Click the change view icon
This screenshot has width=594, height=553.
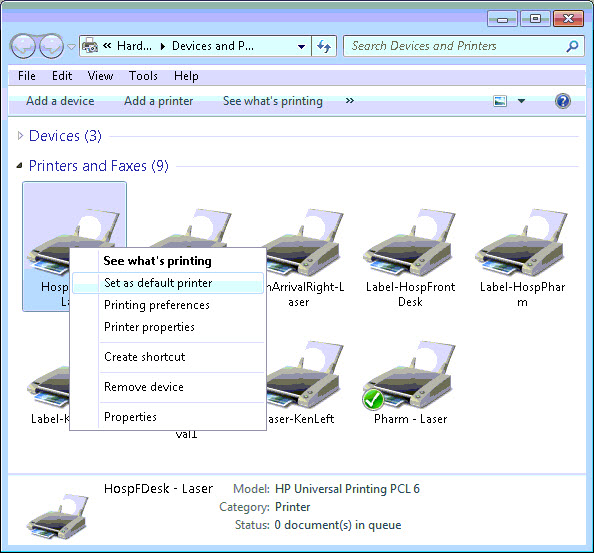500,101
